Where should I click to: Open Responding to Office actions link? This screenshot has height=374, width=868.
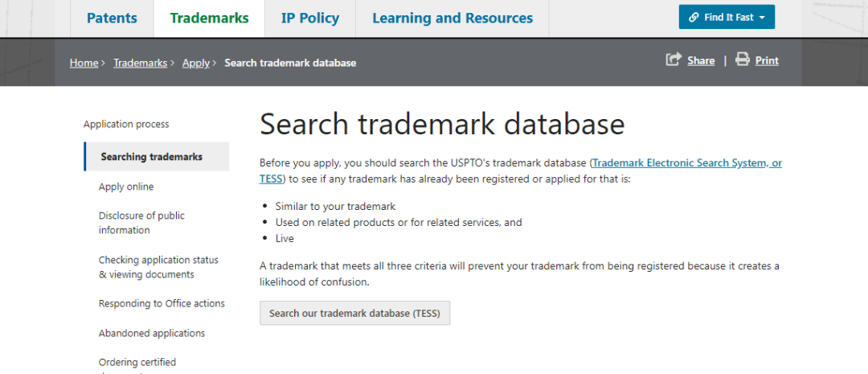pos(162,303)
